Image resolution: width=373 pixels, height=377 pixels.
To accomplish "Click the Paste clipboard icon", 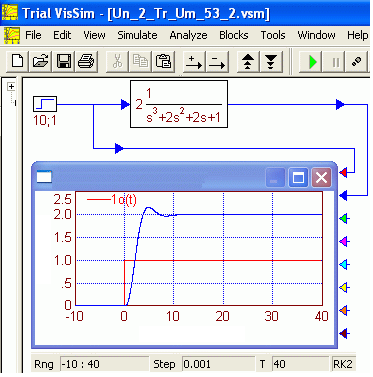I will click(x=163, y=61).
